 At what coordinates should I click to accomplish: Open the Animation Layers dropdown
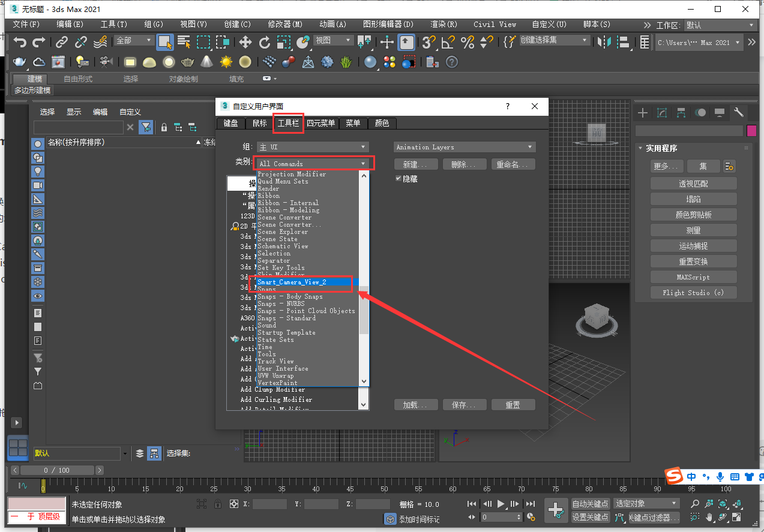point(464,146)
